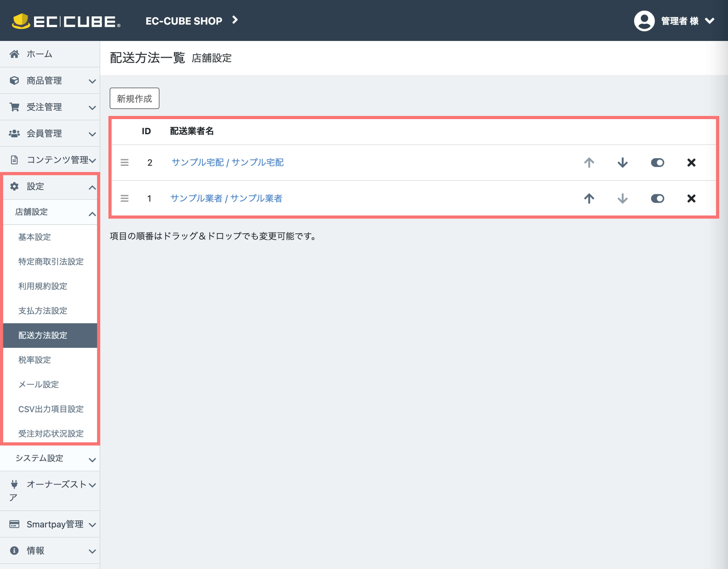
Task: Grab drag handle of row ID 2
Action: (x=124, y=163)
